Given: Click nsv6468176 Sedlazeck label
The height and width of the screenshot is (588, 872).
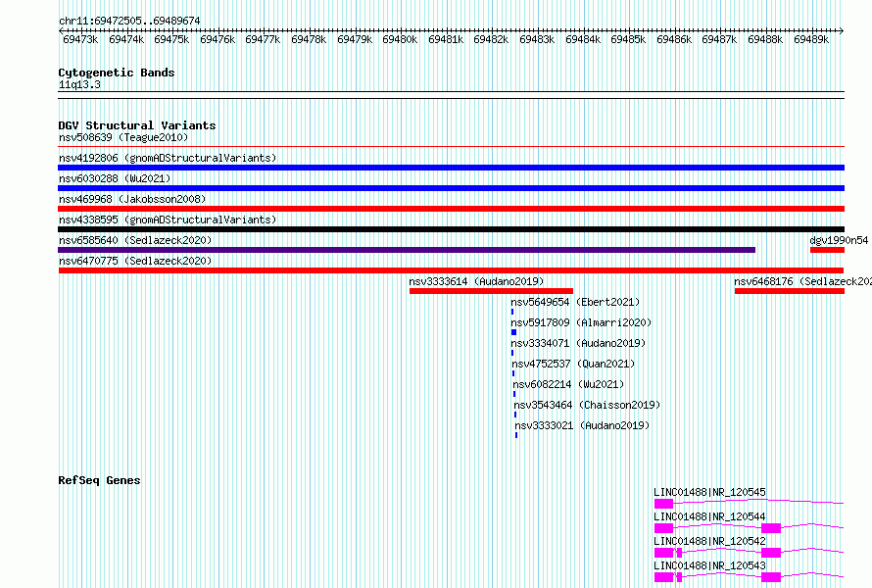Looking at the screenshot, I should (803, 281).
